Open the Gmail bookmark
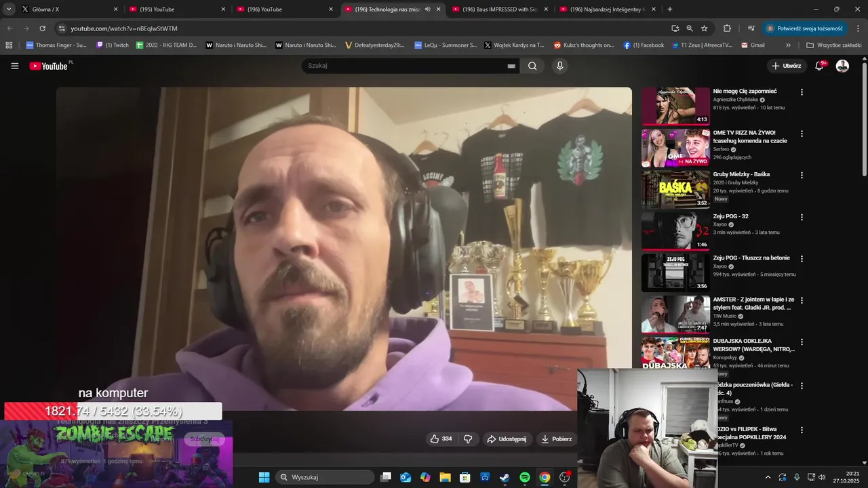868x488 pixels. (x=753, y=45)
